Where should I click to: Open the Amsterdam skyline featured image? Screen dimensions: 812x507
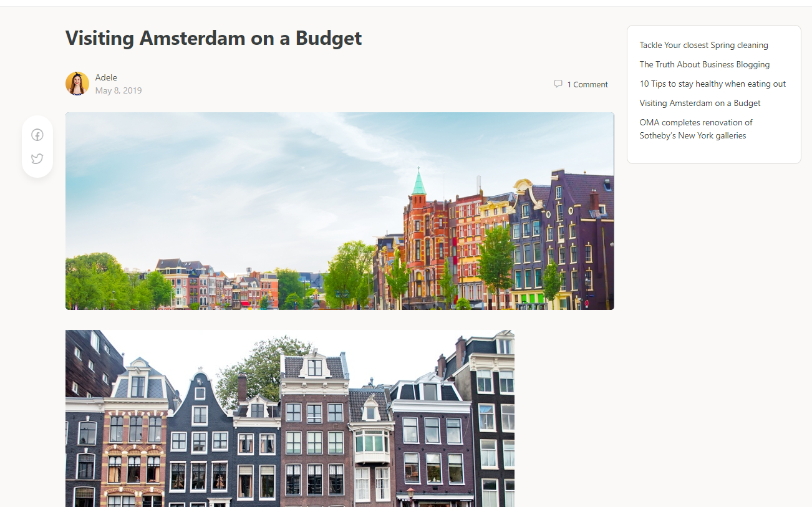(340, 211)
